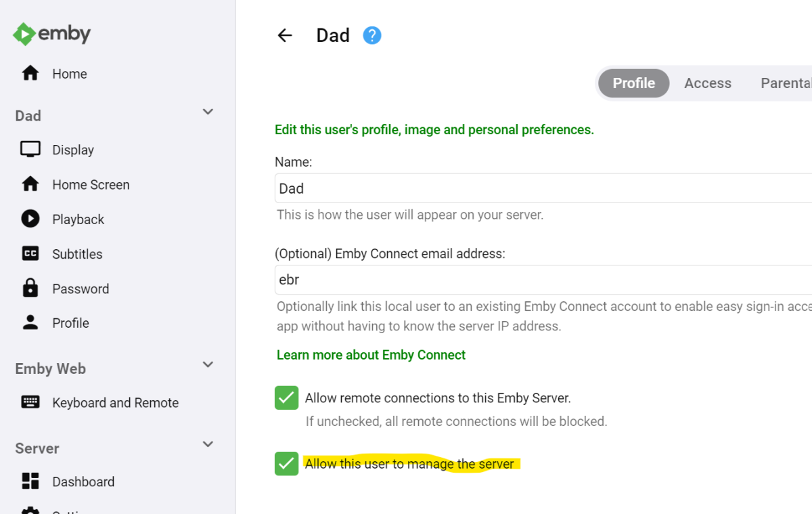Image resolution: width=812 pixels, height=514 pixels.
Task: Uncheck Allow remote connections checkbox
Action: 286,398
